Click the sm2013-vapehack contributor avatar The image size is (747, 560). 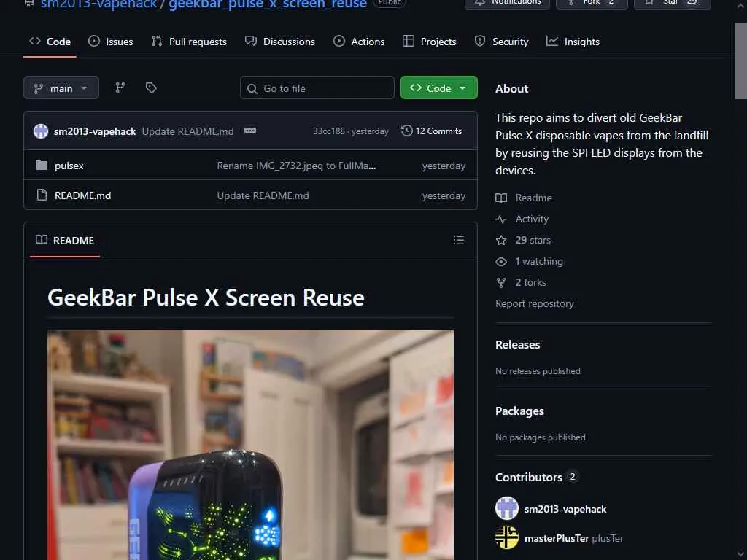(x=507, y=508)
